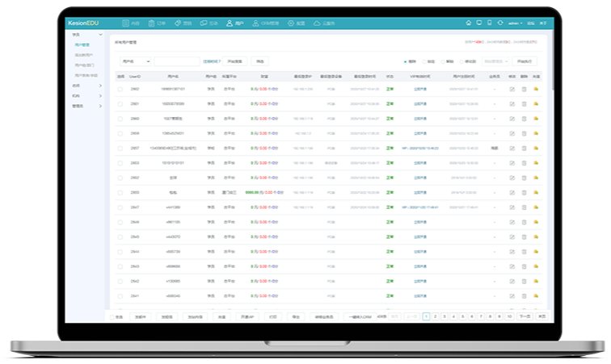The height and width of the screenshot is (364, 611).
Task: Click the yellow message icon for user 2957
Action: click(536, 148)
